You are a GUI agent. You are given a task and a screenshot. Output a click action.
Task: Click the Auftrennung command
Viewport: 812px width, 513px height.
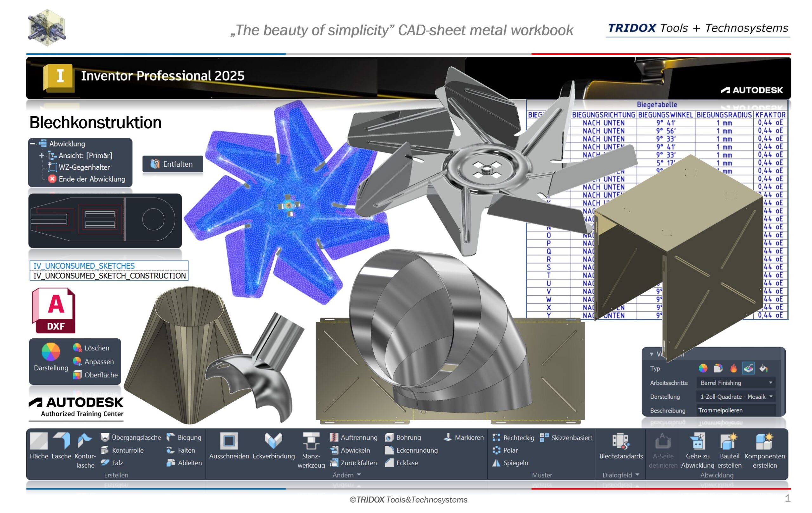coord(353,437)
